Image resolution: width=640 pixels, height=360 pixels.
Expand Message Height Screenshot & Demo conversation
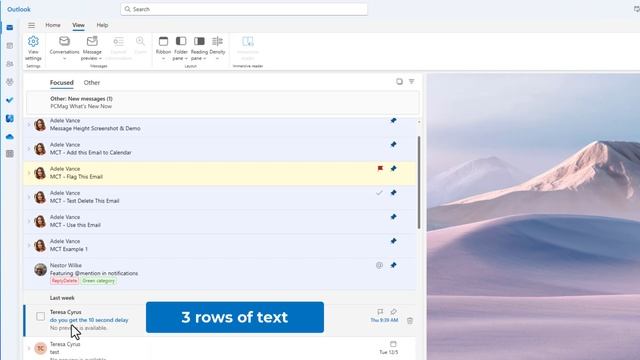pyautogui.click(x=29, y=124)
